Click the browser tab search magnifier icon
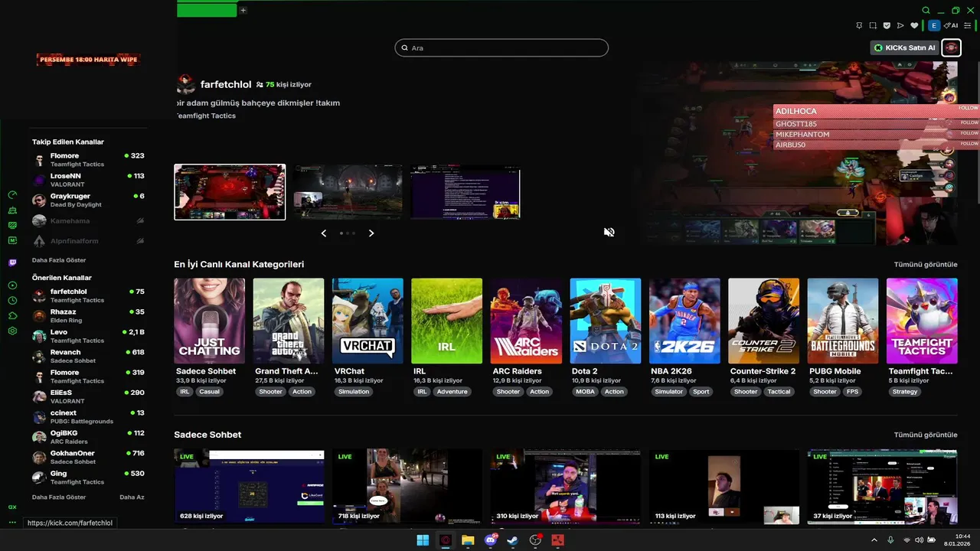Screen dimensions: 980x551 (x=926, y=11)
